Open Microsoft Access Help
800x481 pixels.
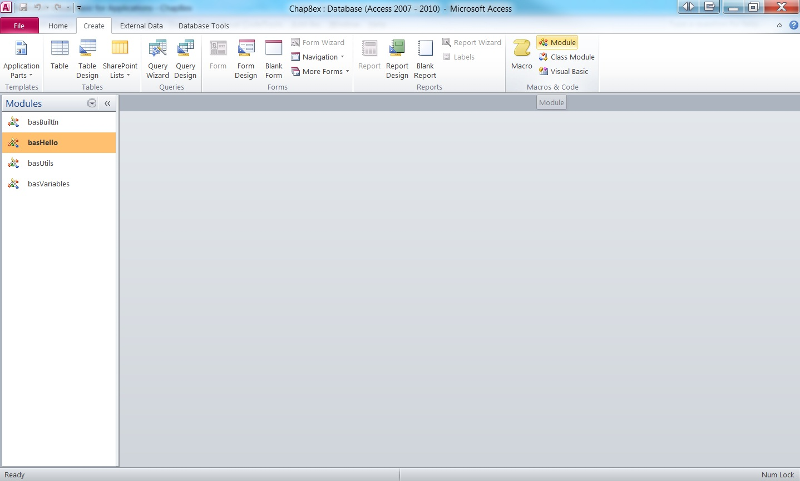[x=793, y=25]
